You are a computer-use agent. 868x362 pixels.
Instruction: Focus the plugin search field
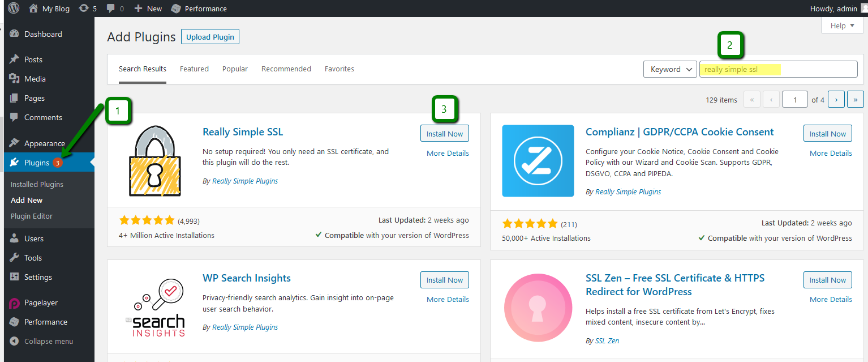779,69
